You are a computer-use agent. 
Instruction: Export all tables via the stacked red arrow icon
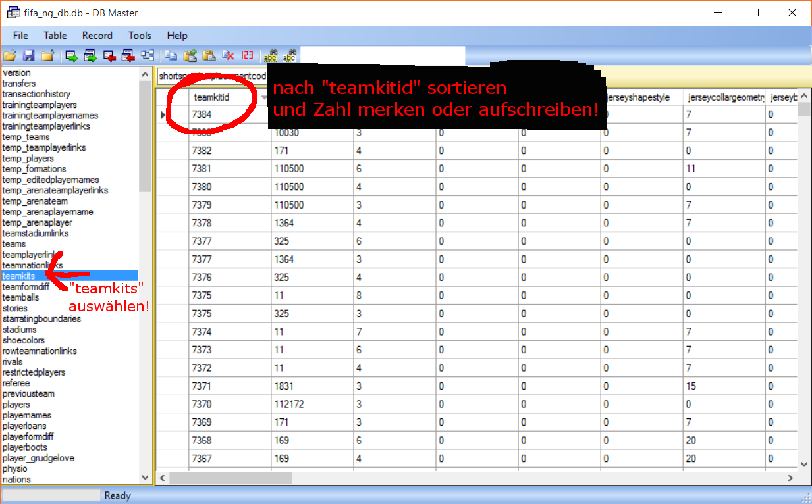[x=128, y=56]
